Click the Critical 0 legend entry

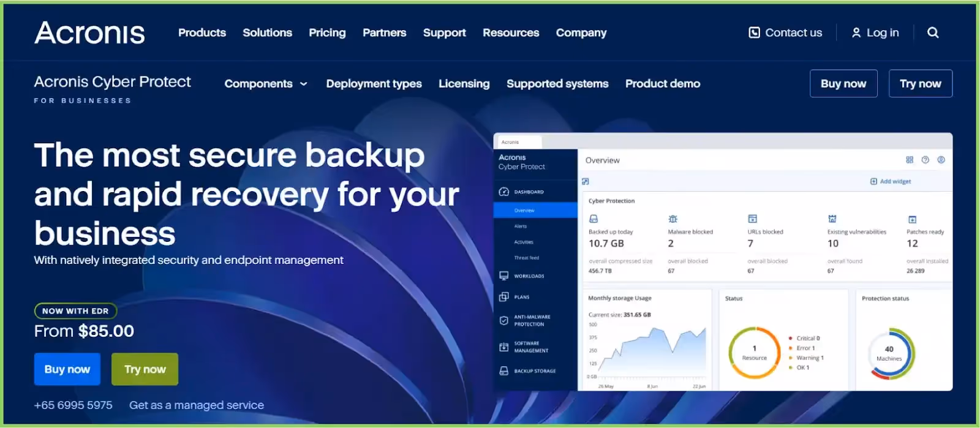805,338
